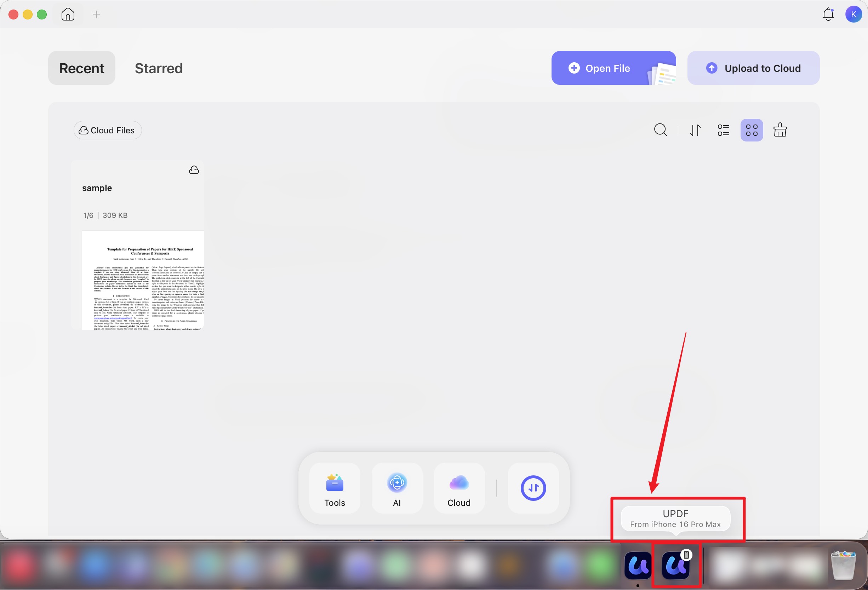Search recent files with magnifier icon
Viewport: 868px width, 590px height.
[660, 130]
